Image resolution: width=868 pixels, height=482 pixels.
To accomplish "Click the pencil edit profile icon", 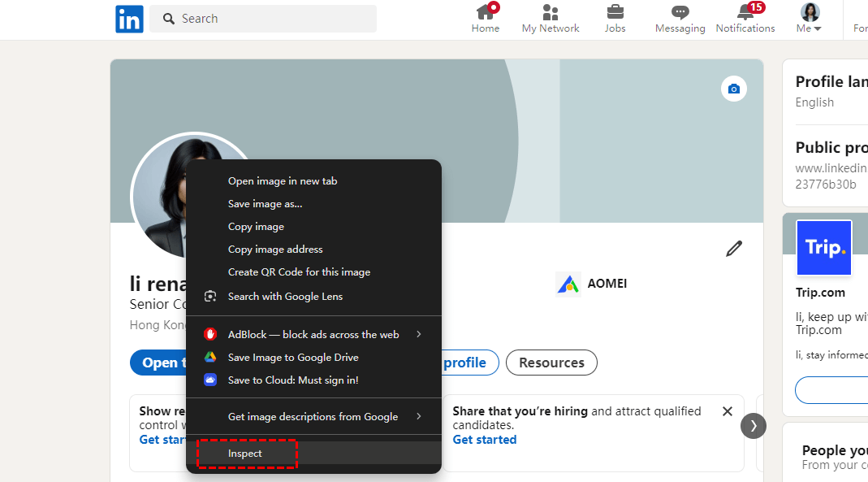I will pos(734,249).
